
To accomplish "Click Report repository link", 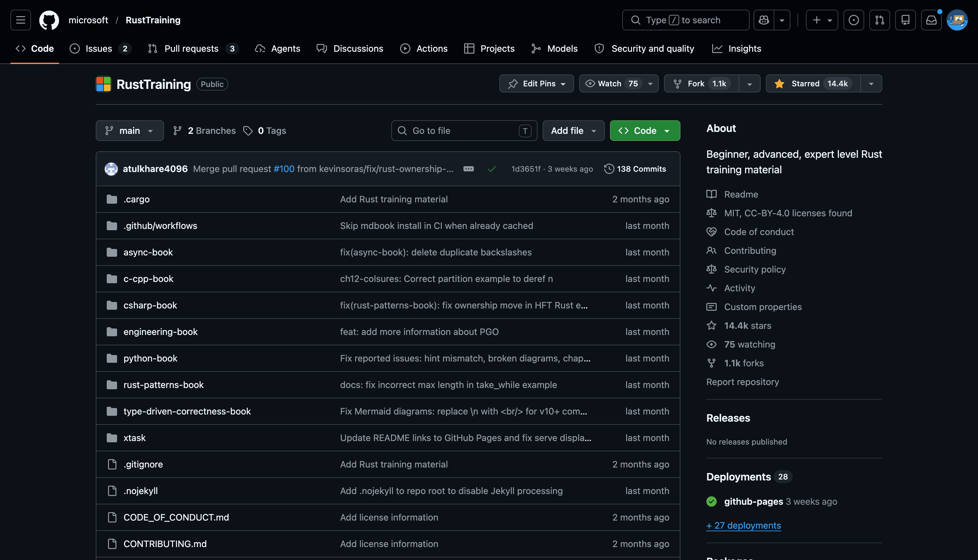I will click(x=743, y=382).
